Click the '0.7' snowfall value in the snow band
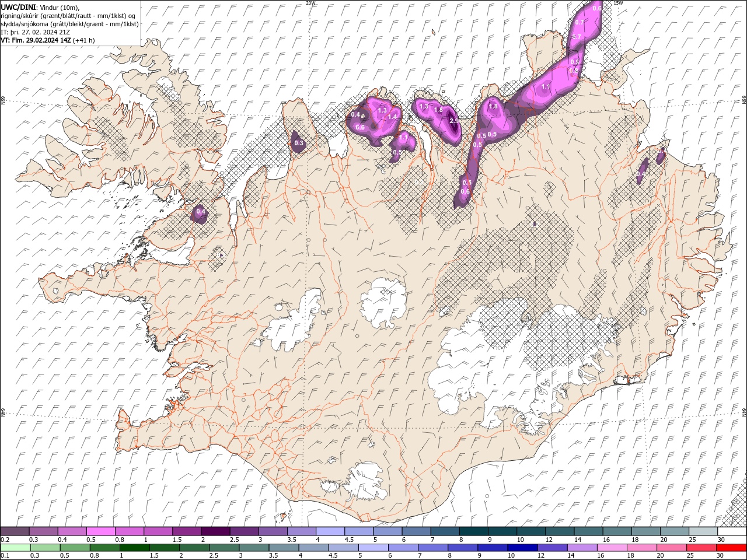 (x=579, y=22)
